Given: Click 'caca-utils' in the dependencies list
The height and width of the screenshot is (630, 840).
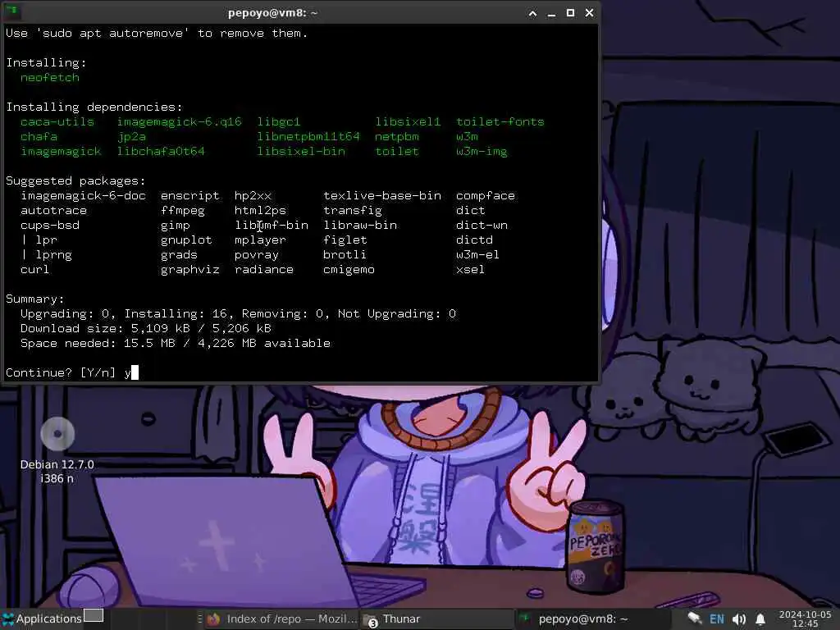Looking at the screenshot, I should click(57, 121).
